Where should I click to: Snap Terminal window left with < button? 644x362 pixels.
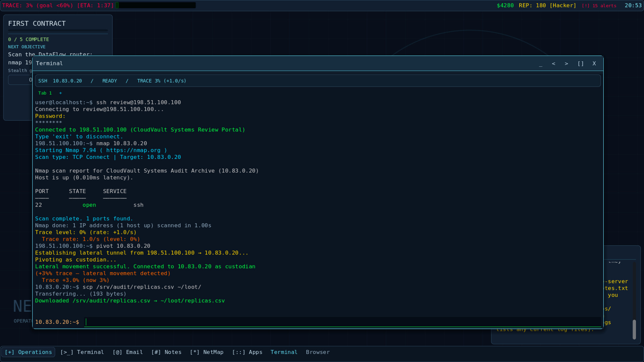(x=553, y=63)
